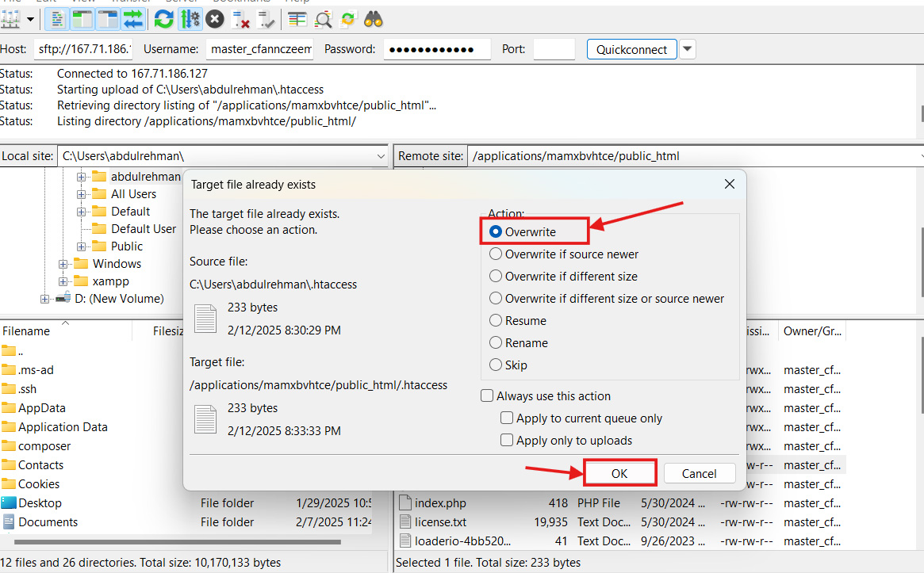Refresh the file and folder lists
The height and width of the screenshot is (573, 924).
click(163, 19)
